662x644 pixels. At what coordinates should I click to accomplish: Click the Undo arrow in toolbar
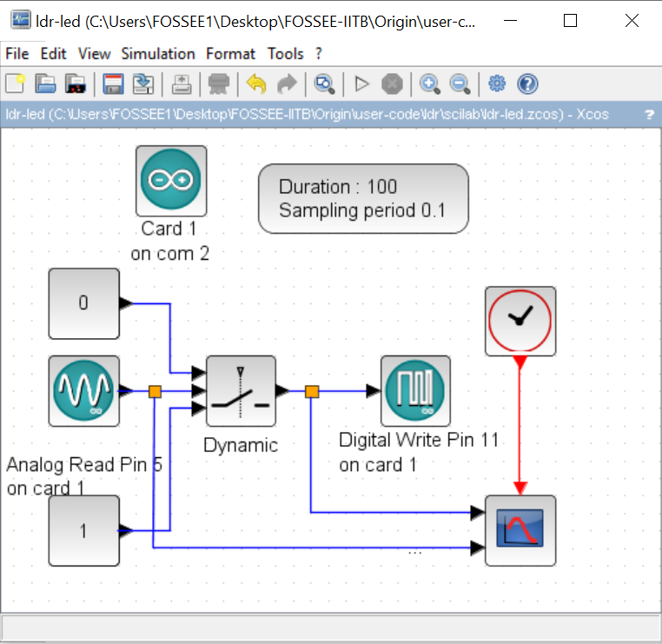[x=255, y=83]
